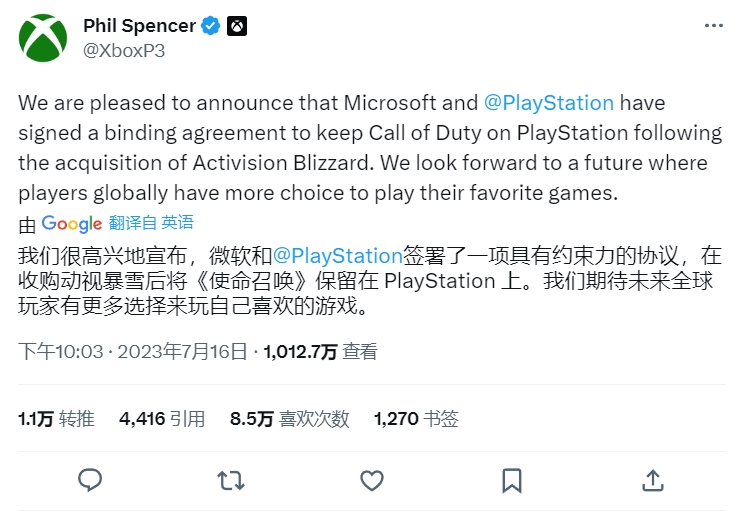Click the blue verified checkmark badge
Screen dimensions: 745x512
point(210,26)
